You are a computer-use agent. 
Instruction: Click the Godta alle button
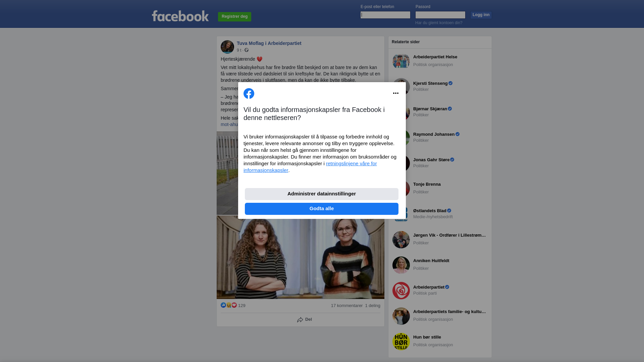(322, 209)
